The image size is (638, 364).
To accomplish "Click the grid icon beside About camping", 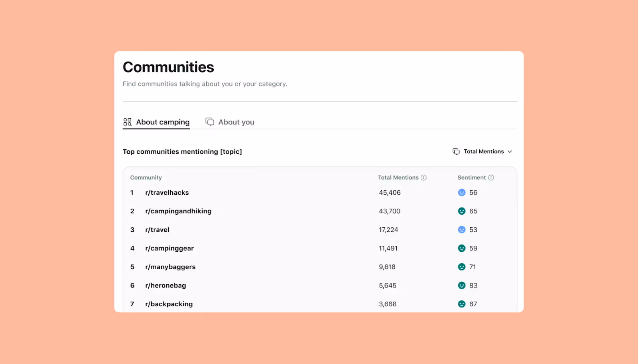I will tap(127, 122).
